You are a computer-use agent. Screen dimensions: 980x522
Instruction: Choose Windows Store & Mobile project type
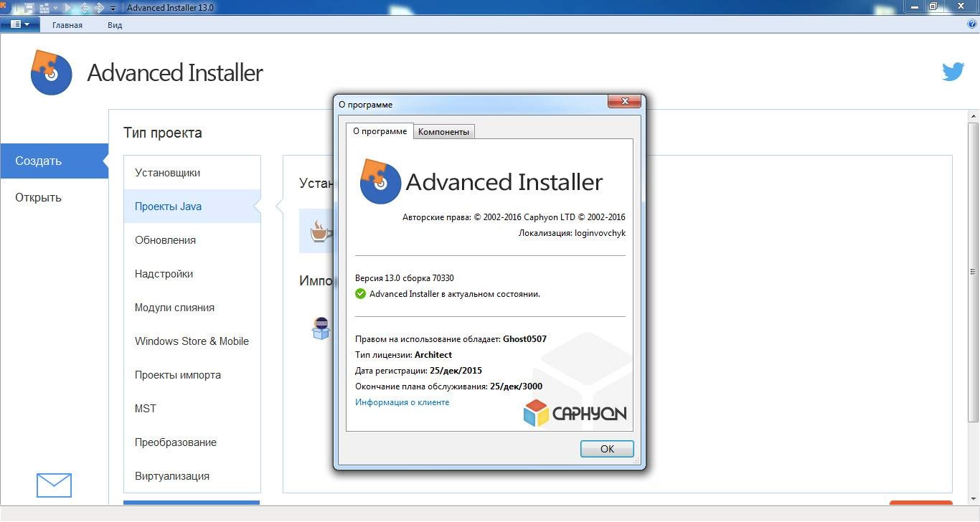(192, 341)
